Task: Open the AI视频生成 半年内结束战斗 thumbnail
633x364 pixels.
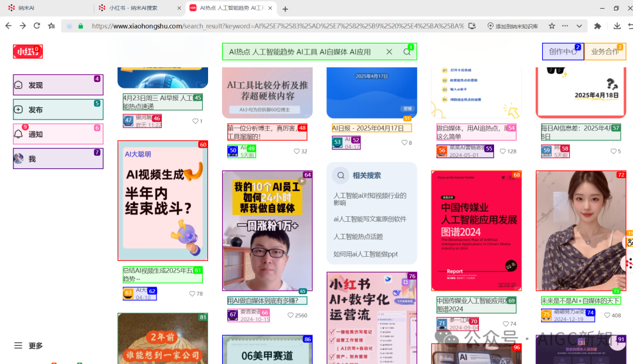Action: (x=163, y=200)
